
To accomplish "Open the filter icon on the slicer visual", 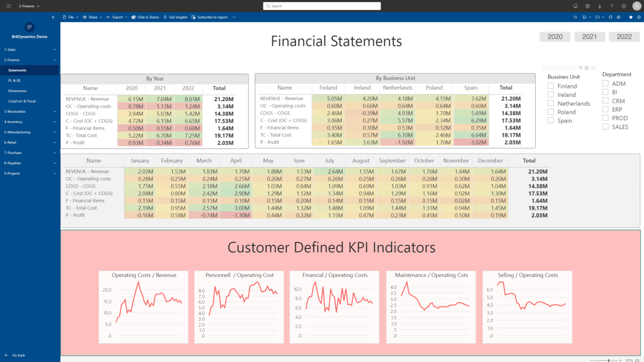I will [x=580, y=67].
